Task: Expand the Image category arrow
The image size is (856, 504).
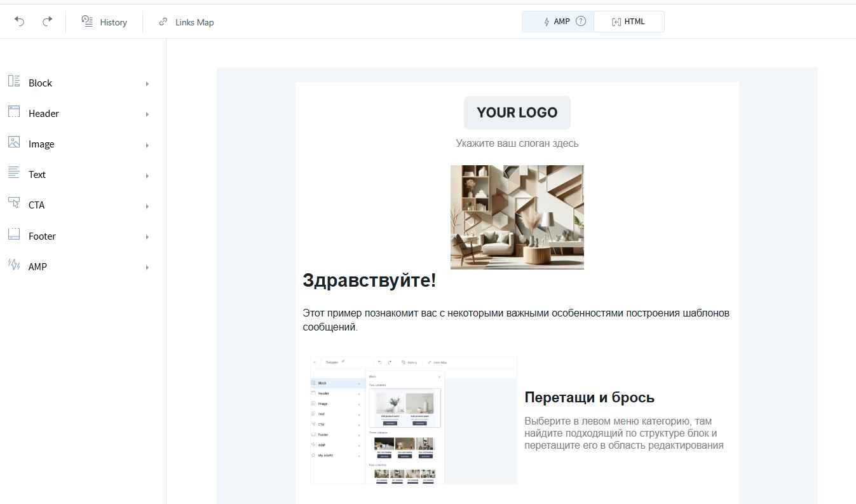Action: pos(147,145)
